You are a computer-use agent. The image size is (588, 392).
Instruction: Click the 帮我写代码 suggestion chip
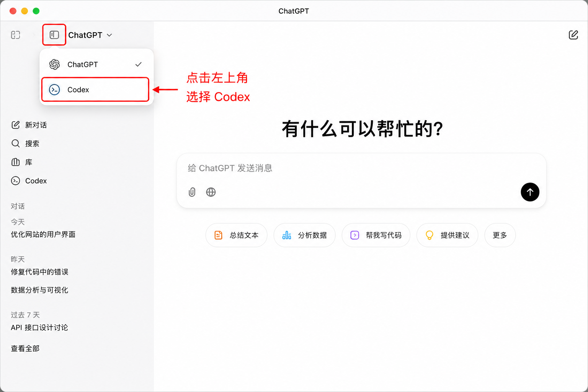(x=376, y=235)
